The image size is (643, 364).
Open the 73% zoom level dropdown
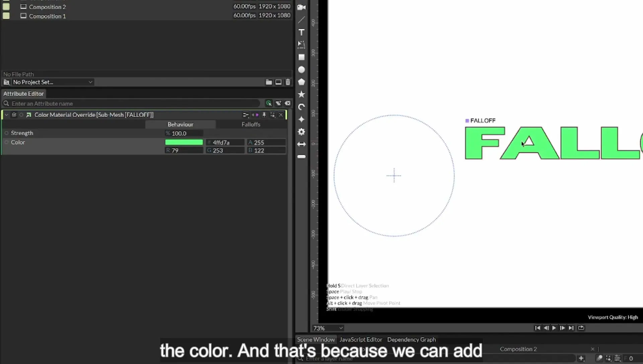click(x=328, y=328)
